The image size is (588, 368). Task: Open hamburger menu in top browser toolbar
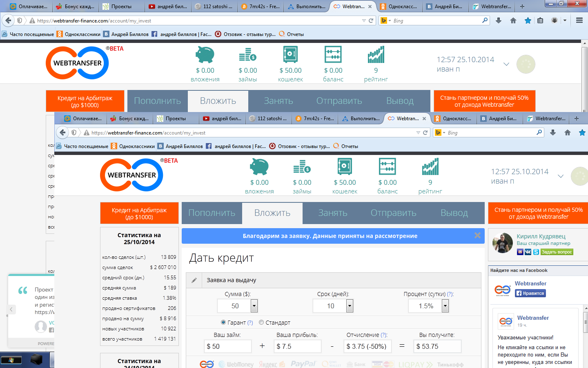[x=579, y=20]
